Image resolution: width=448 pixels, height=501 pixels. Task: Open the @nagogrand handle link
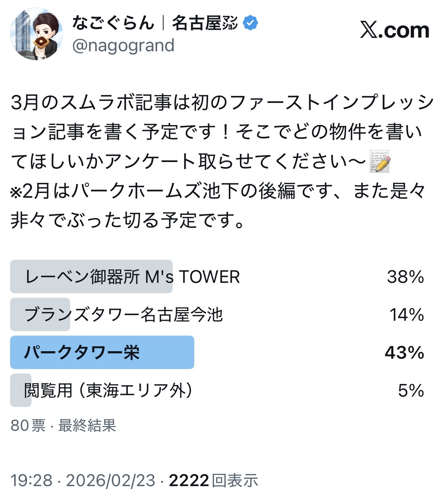coord(123,46)
